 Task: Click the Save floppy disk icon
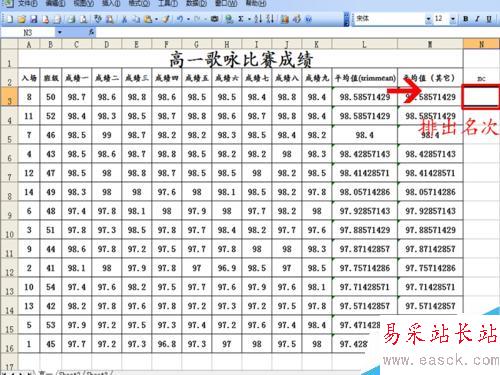(34, 19)
